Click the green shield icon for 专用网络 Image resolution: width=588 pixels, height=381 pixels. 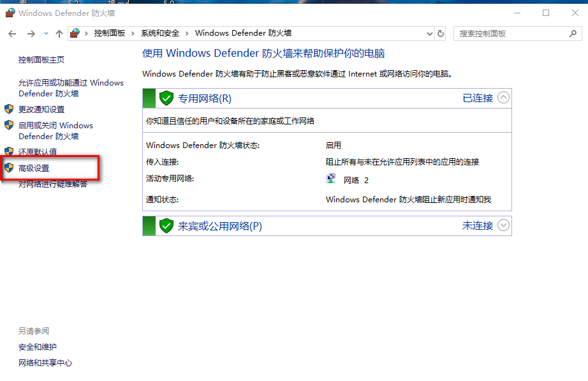pyautogui.click(x=166, y=98)
